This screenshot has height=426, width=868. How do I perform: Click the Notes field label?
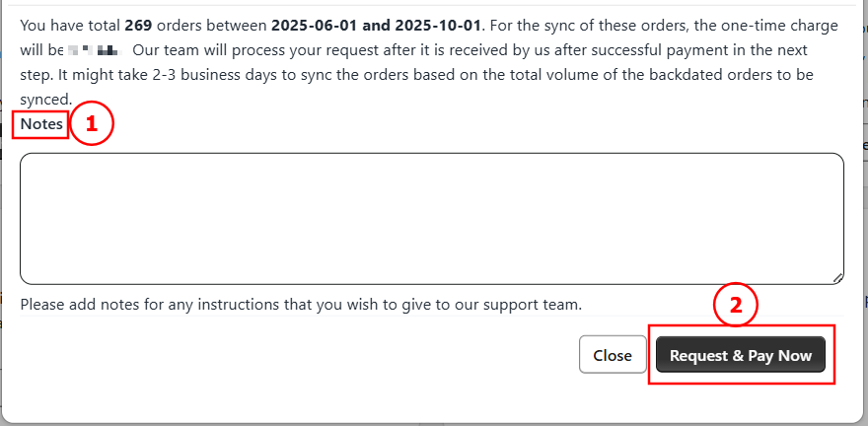click(41, 124)
